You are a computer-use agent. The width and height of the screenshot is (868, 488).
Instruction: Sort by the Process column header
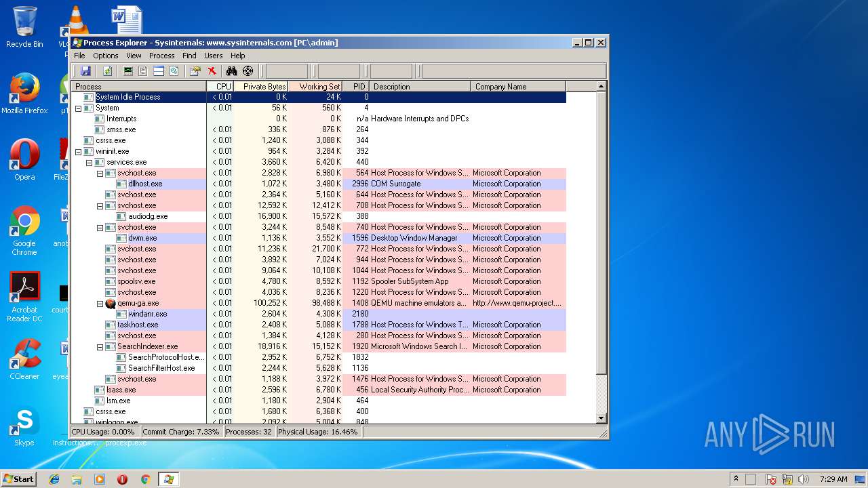(139, 87)
